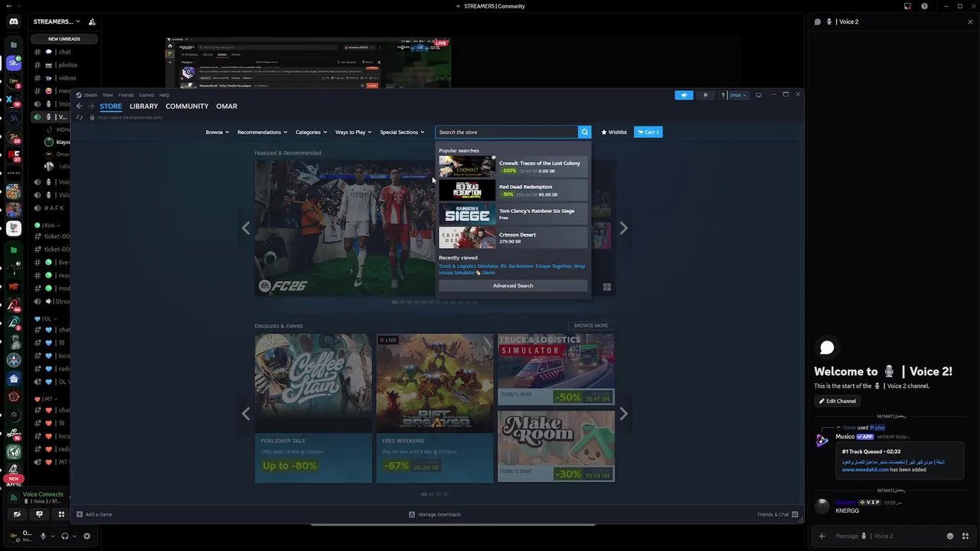Select Crimson Desert search suggestion
Screen dimensions: 980x551
pyautogui.click(x=513, y=237)
